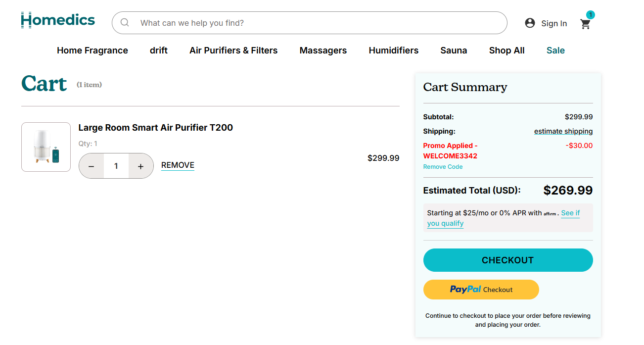Increase quantity with plus button
Viewport: 644px width, 345px height.
[x=141, y=166]
